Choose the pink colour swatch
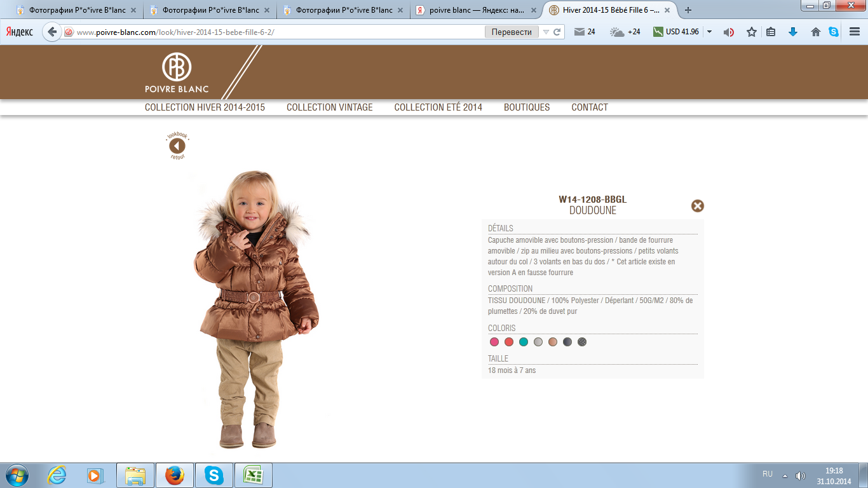The width and height of the screenshot is (868, 488). tap(494, 342)
